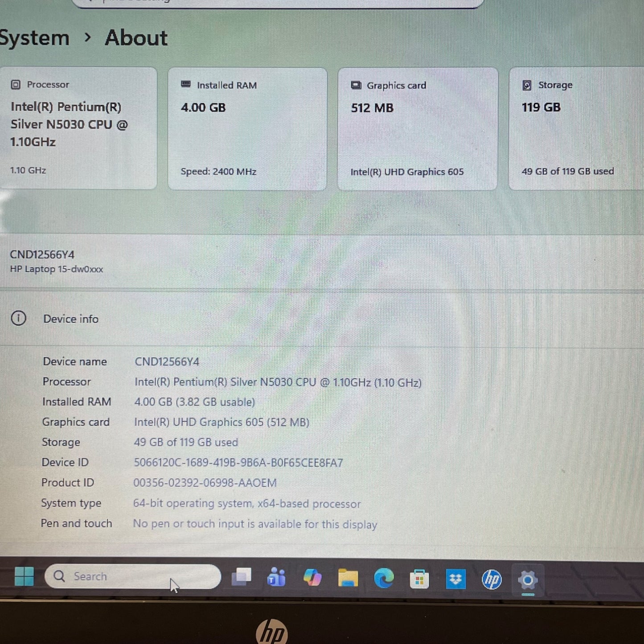Click the Storage label in Device info list
644x644 pixels.
tap(61, 442)
